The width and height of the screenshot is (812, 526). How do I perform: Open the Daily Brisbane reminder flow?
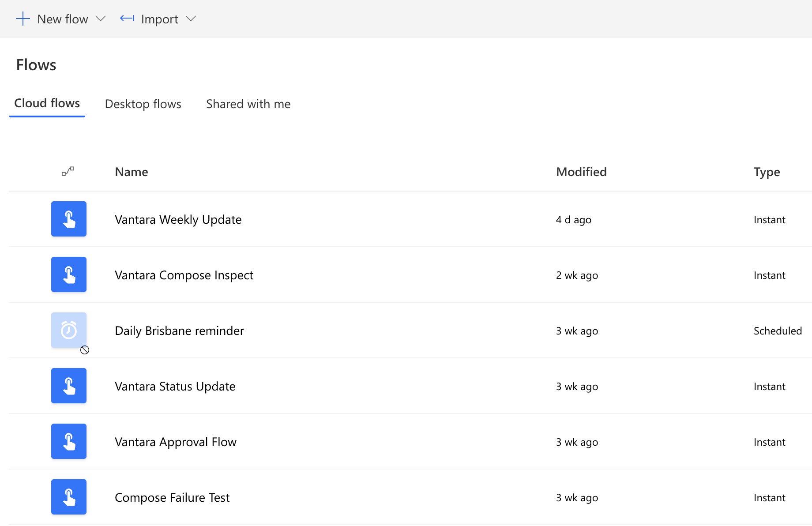(x=179, y=331)
